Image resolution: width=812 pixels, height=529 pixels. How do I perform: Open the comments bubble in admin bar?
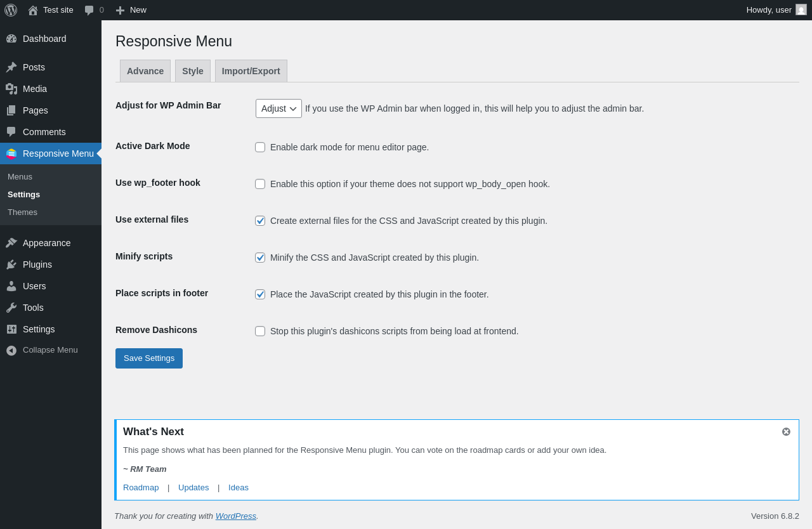(x=89, y=10)
